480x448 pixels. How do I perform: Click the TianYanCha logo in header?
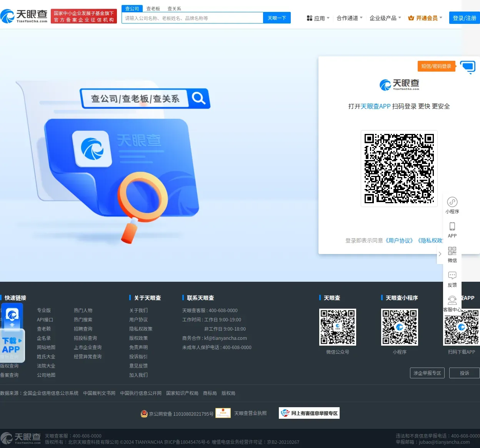pyautogui.click(x=24, y=16)
